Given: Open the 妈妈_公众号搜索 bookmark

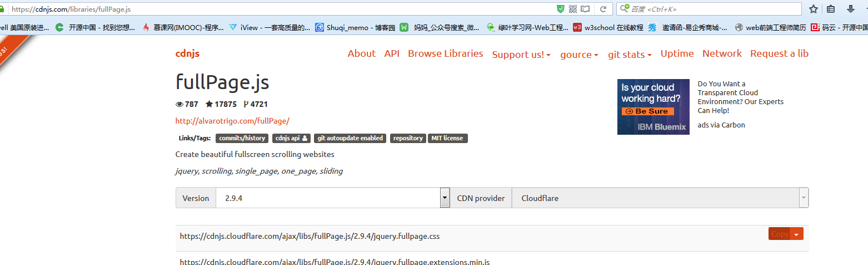Looking at the screenshot, I should pyautogui.click(x=440, y=27).
